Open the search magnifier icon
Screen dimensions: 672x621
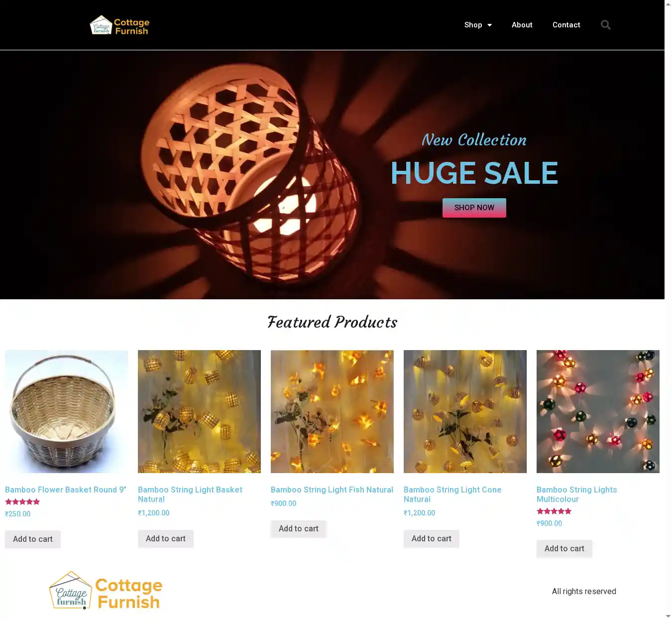pos(605,25)
